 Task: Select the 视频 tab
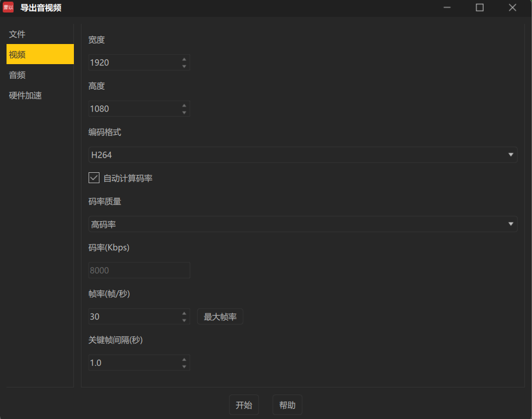[40, 54]
